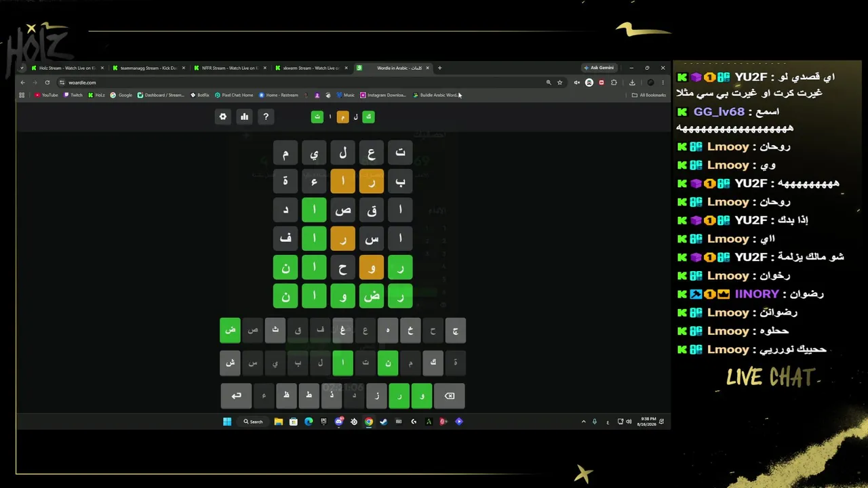Open the Instagram Downloader bookmark
The width and height of the screenshot is (868, 488).
(x=384, y=95)
